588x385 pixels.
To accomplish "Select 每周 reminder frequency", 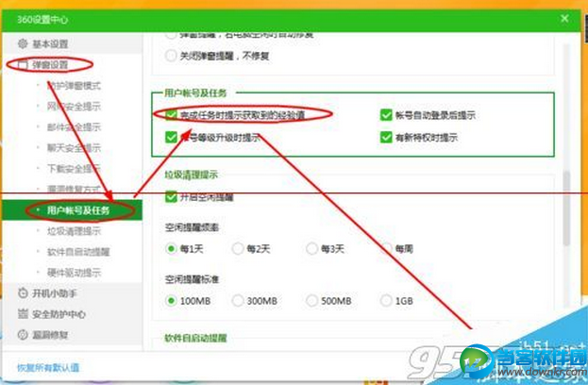I will pos(386,248).
